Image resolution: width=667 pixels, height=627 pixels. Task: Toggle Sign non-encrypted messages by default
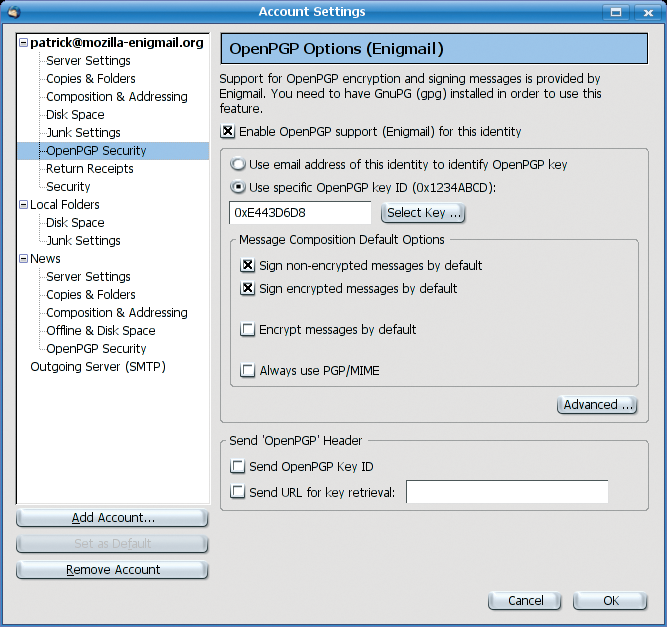[248, 265]
